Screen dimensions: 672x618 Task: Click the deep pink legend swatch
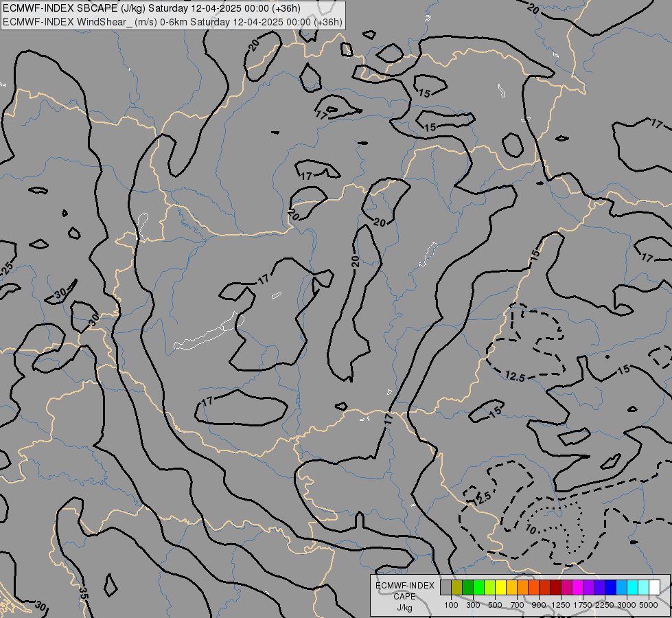(566, 587)
